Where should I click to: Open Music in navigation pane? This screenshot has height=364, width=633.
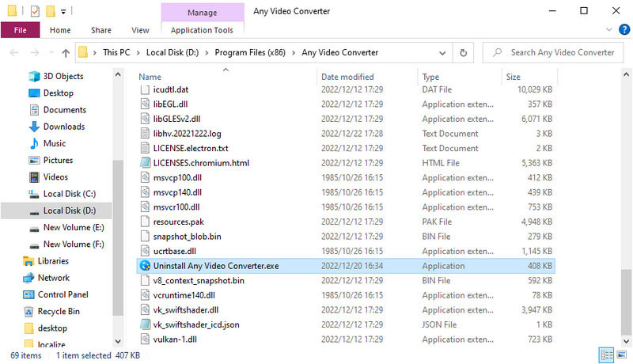pos(54,144)
